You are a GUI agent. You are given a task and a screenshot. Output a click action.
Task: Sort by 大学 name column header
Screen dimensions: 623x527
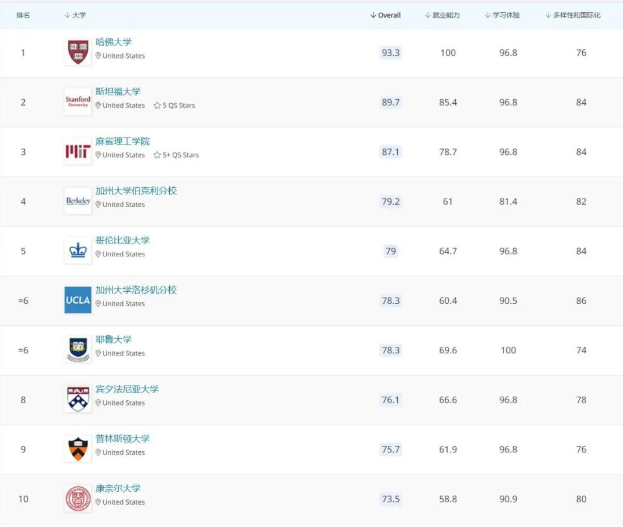pyautogui.click(x=75, y=15)
